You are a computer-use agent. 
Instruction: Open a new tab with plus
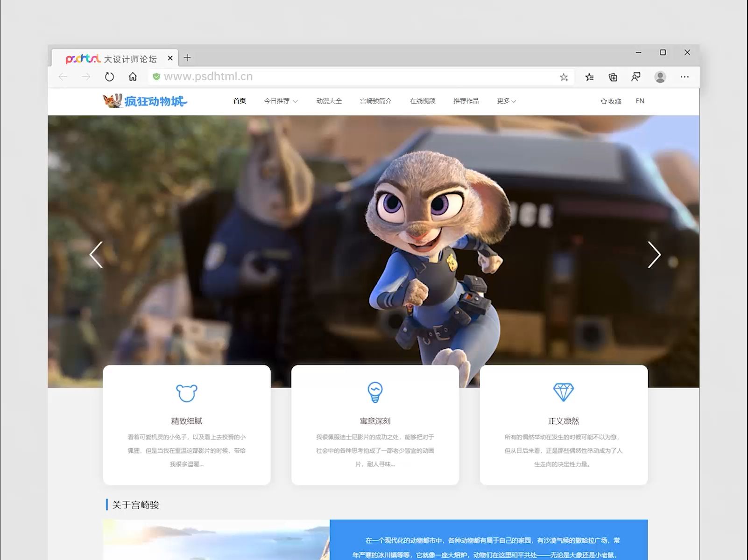click(x=187, y=58)
